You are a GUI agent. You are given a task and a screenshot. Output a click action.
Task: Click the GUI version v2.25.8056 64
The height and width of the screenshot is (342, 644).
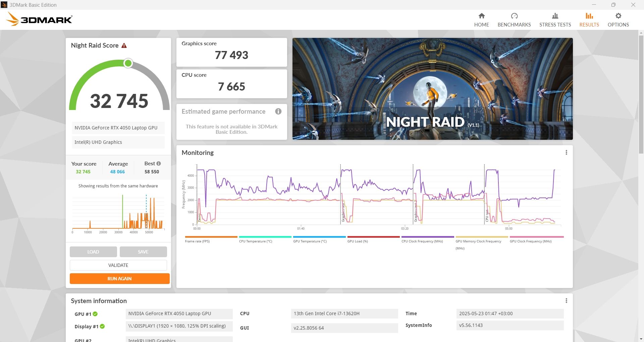click(344, 328)
